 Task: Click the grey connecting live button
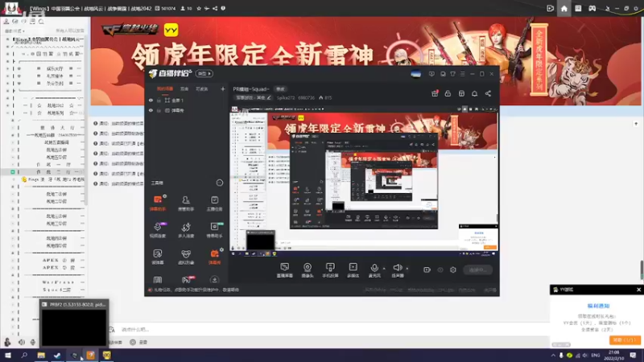pyautogui.click(x=477, y=269)
